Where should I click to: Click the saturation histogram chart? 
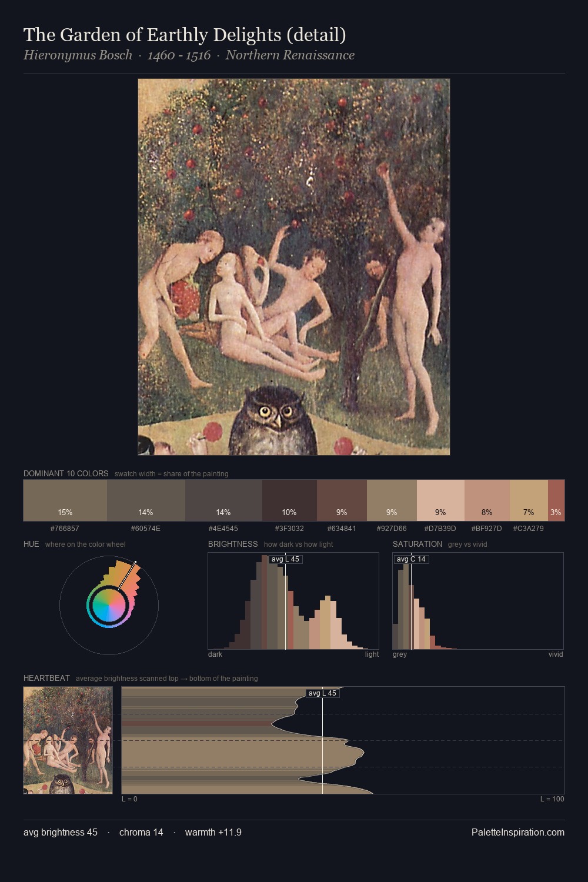(478, 601)
